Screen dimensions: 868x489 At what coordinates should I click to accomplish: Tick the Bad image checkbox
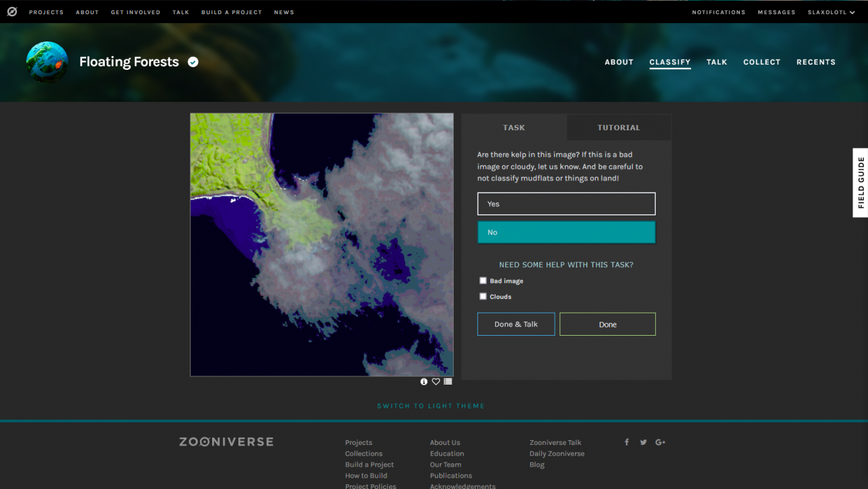(x=483, y=280)
